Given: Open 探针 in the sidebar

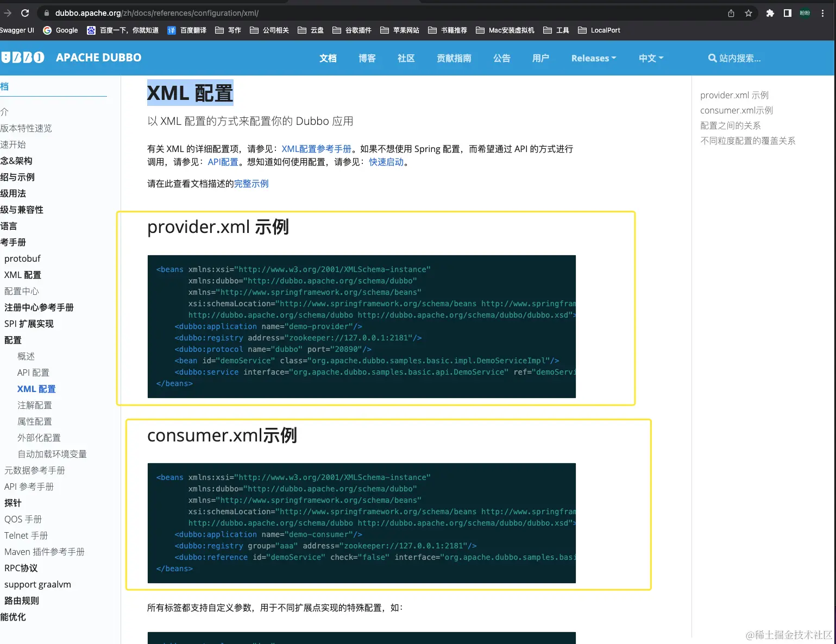Looking at the screenshot, I should pos(13,503).
